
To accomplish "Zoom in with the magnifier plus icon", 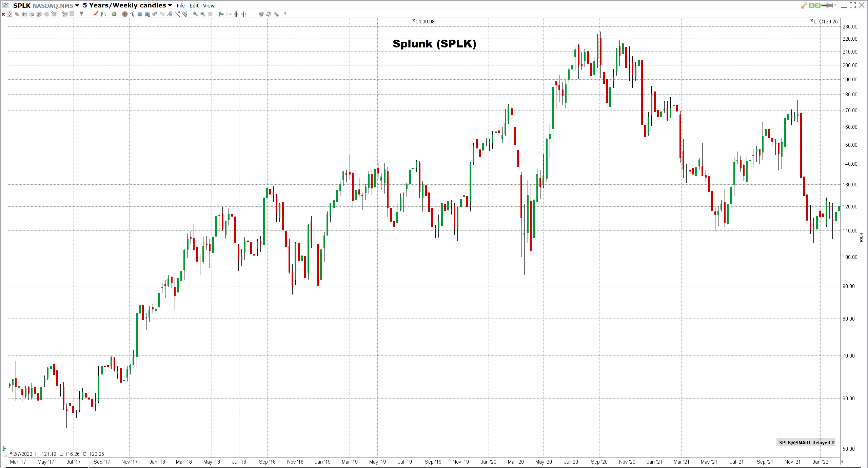I will 195,14.
